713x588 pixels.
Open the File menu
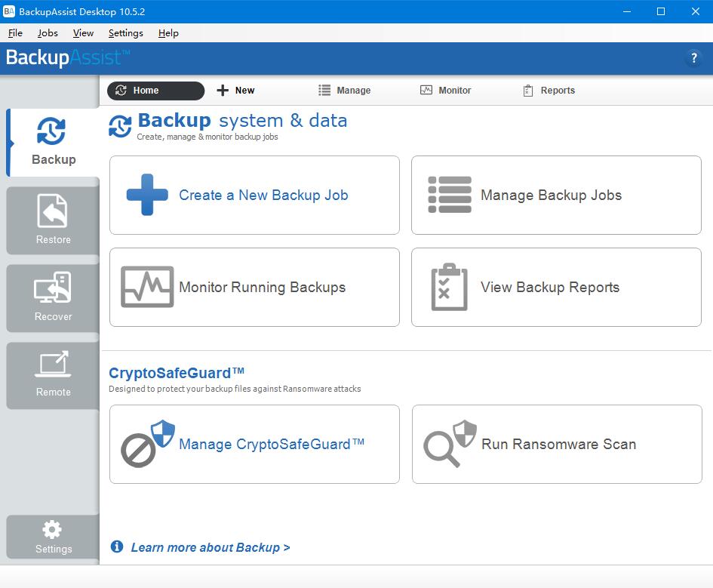[15, 33]
